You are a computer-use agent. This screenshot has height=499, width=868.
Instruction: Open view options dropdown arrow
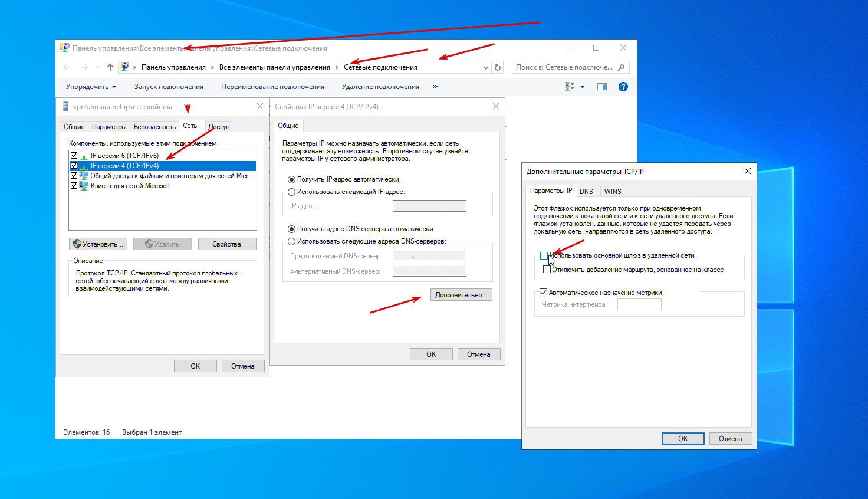582,87
